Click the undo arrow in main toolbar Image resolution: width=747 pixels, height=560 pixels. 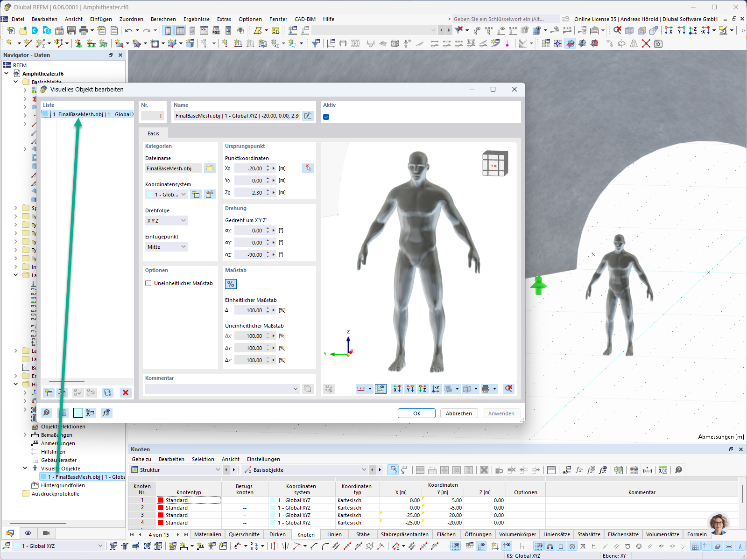(x=128, y=30)
